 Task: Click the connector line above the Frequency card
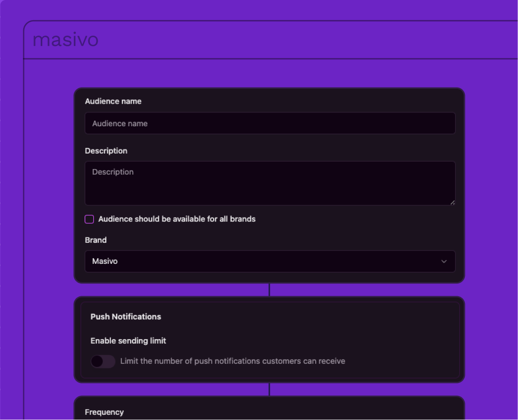pyautogui.click(x=269, y=389)
